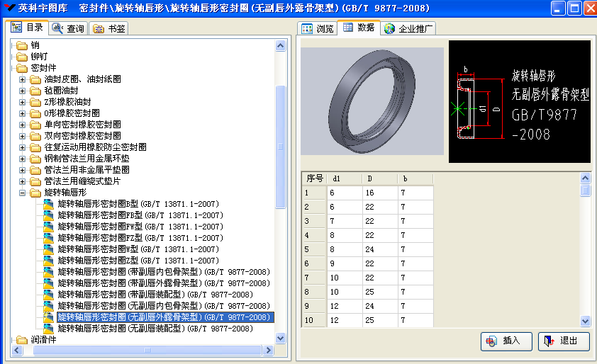Click the part icon for 旋转轴唇形密封圈Z型

48,261
